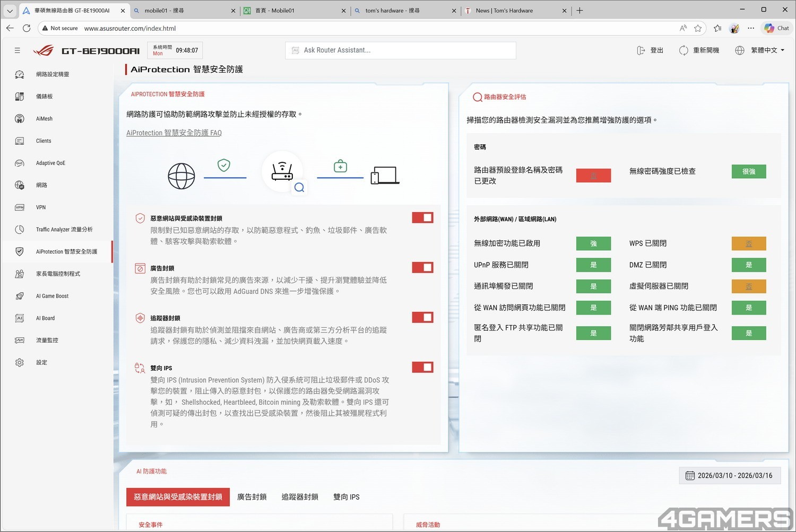Open the AiProtection 智慧安全防護 FAQ link
Image resolution: width=796 pixels, height=532 pixels.
pyautogui.click(x=174, y=133)
